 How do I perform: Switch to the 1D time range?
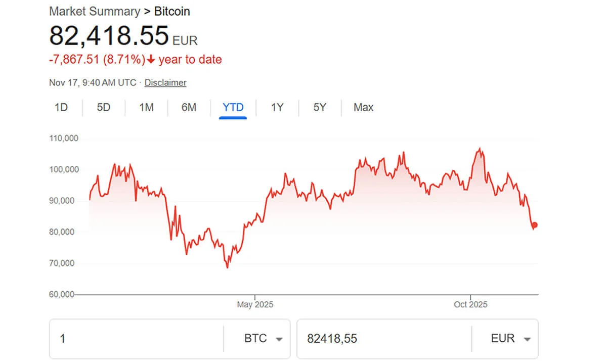click(61, 107)
